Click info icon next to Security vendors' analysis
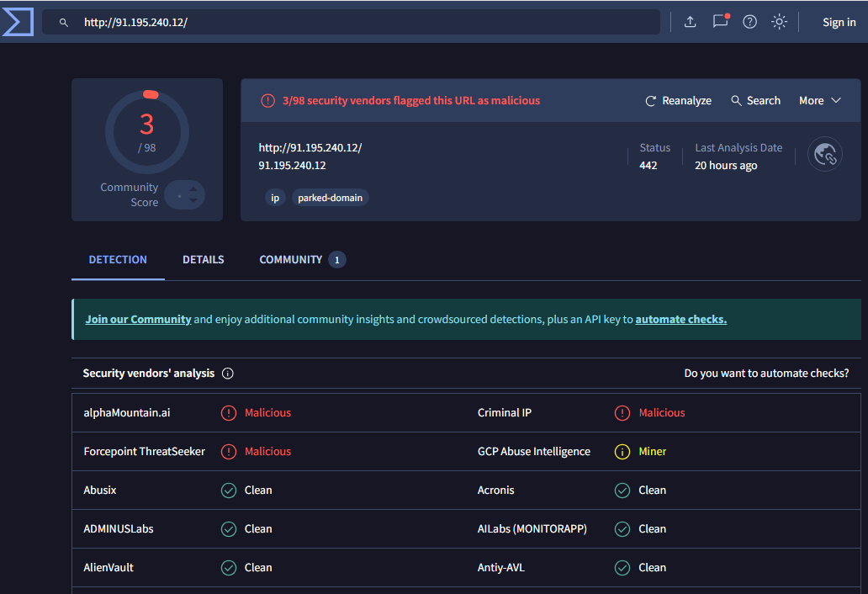868x594 pixels. 228,374
